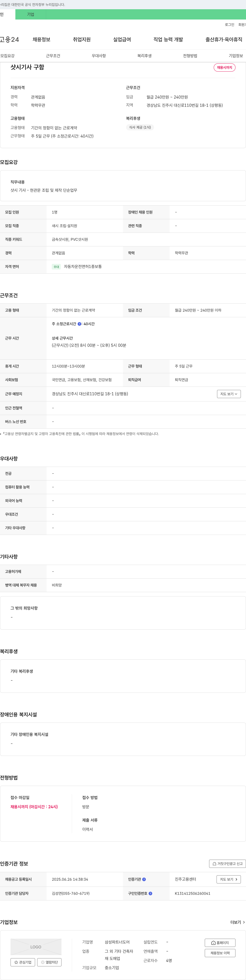
Task: Click the 로그인 link
Action: click(229, 25)
